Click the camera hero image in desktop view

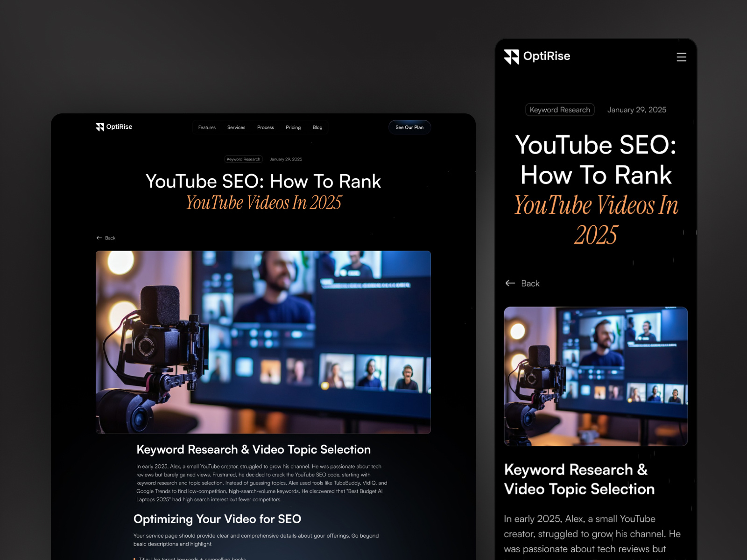point(263,342)
